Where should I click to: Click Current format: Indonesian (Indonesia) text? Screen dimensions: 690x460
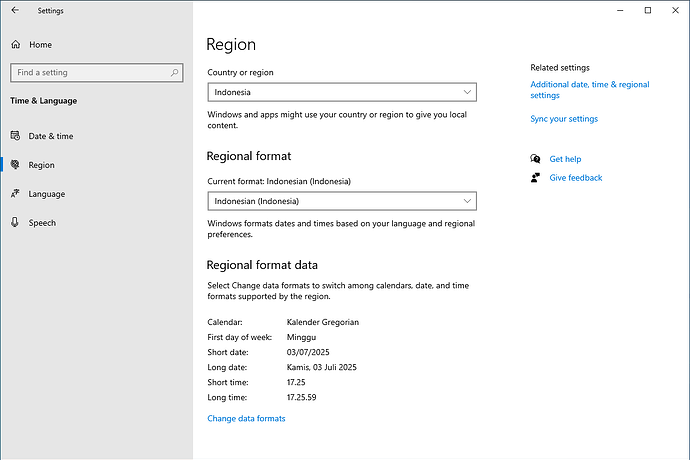[x=279, y=181]
